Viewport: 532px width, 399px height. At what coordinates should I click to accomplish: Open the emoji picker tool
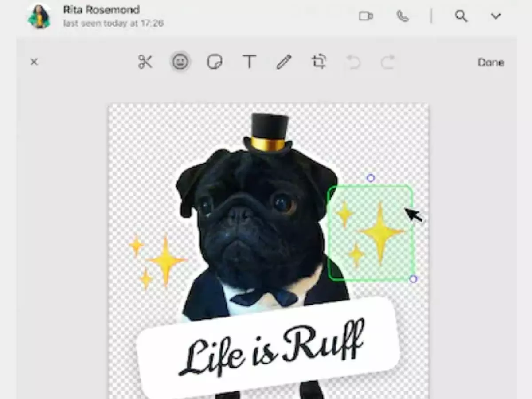pos(180,62)
